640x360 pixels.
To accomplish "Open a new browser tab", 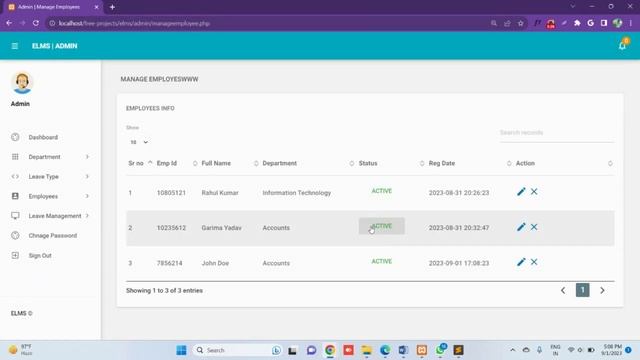I will (x=112, y=7).
